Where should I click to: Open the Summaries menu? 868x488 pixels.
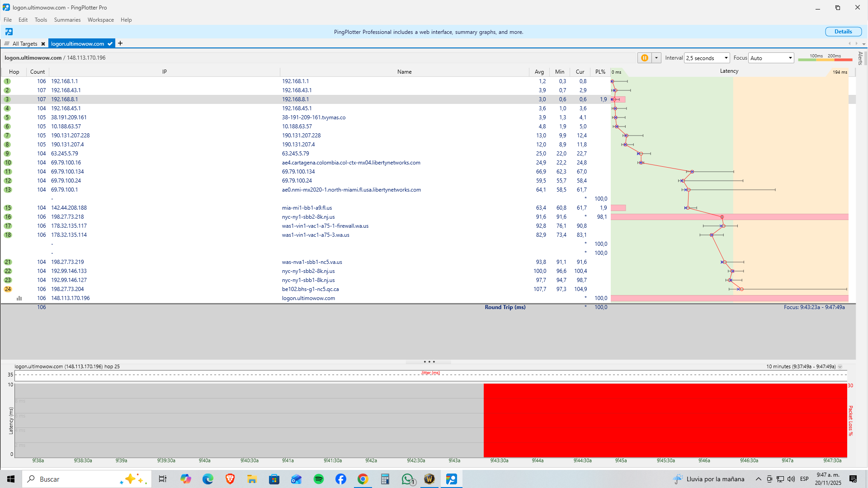[67, 20]
